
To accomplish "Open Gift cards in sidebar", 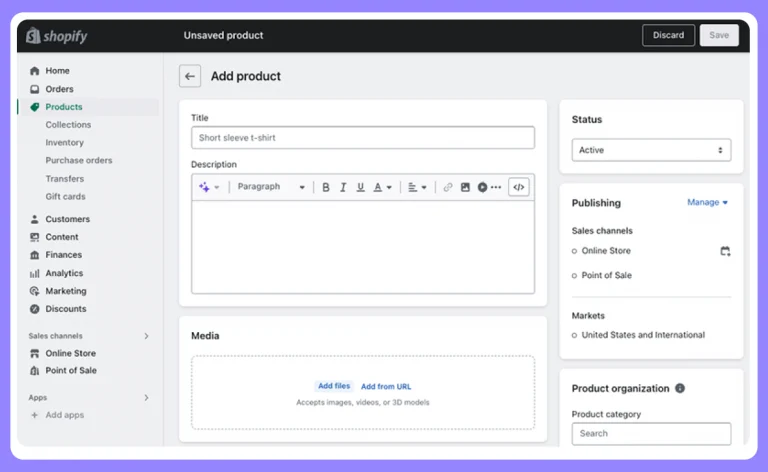I will (x=66, y=196).
